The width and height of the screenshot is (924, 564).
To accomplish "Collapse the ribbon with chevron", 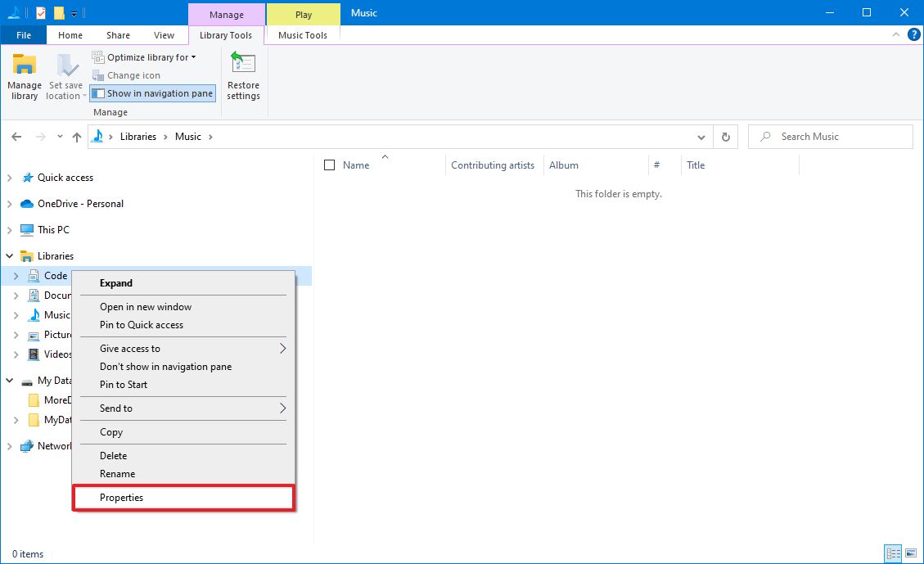I will point(895,34).
